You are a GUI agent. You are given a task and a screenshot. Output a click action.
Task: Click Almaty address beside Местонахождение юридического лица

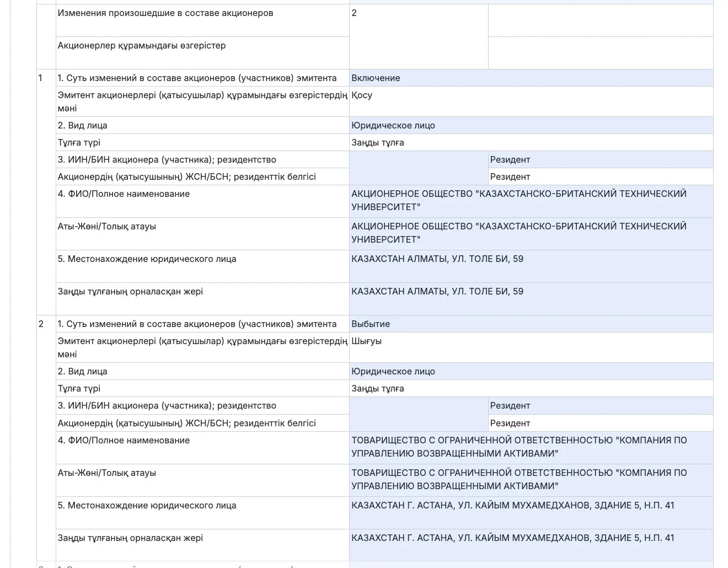pos(531,266)
